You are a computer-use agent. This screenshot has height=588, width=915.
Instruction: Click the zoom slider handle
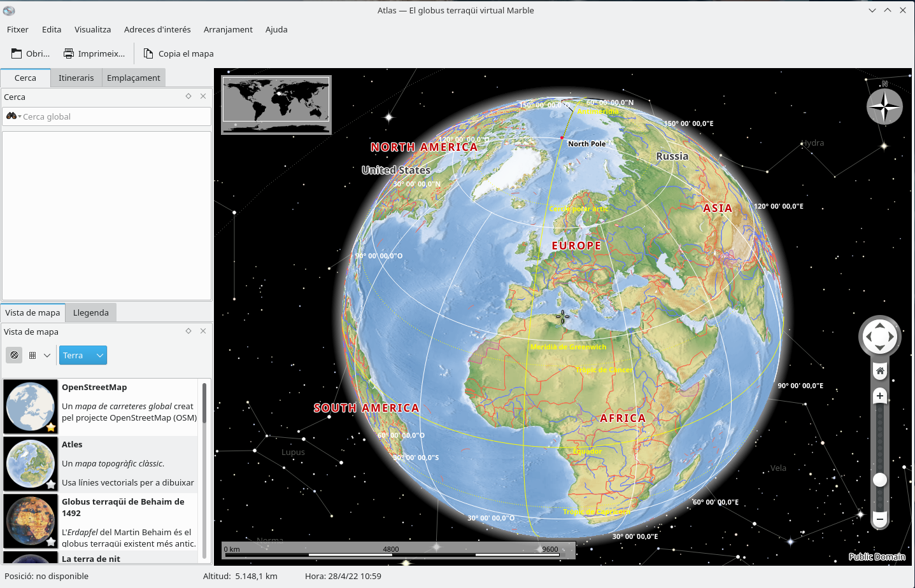click(x=880, y=480)
